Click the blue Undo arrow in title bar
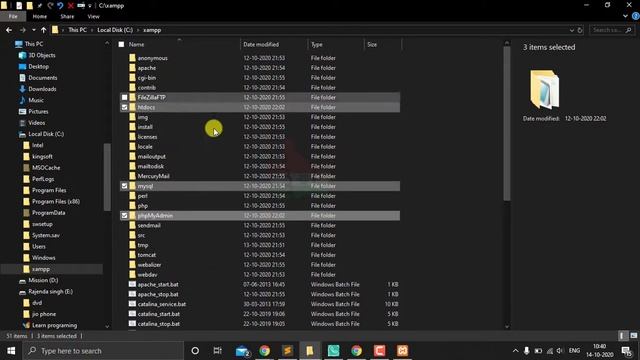640x360 pixels. tap(60, 6)
